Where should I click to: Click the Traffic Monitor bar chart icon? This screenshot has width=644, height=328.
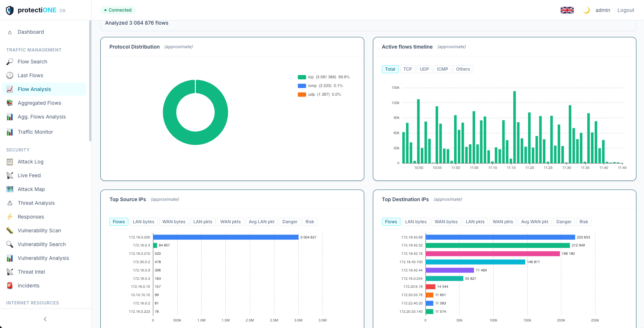(10, 132)
